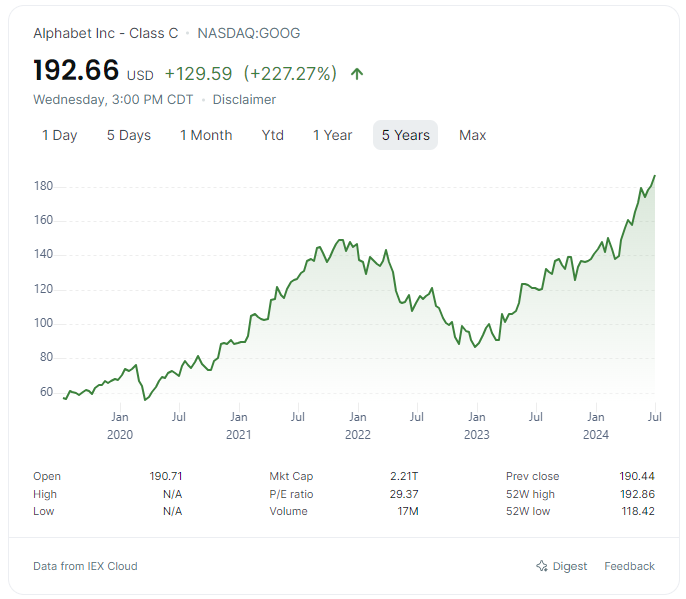The height and width of the screenshot is (599, 686).
Task: Click the Jan 2024 axis label
Action: tap(596, 426)
